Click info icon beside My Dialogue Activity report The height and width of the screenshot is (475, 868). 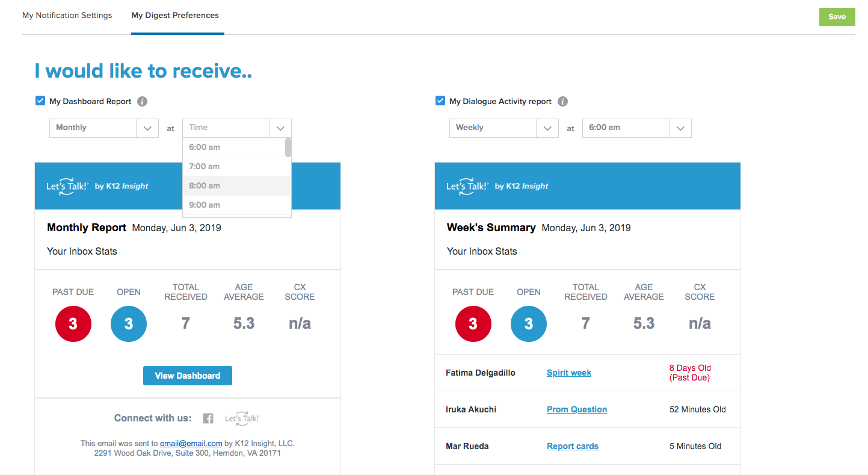(x=562, y=102)
